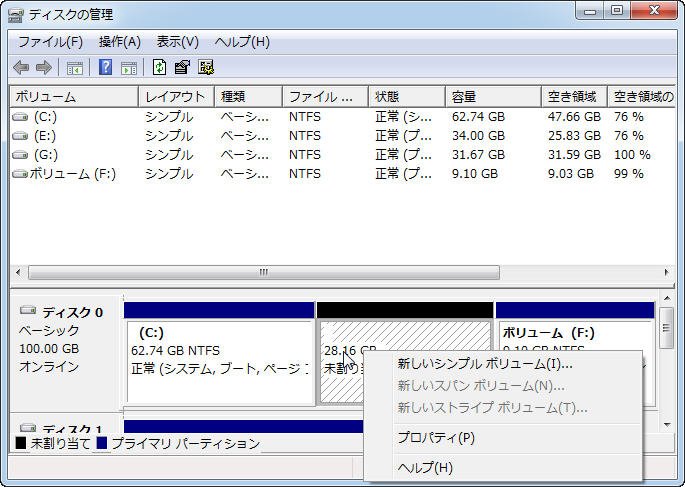This screenshot has width=685, height=487.
Task: Select the (C:) volume row
Action: click(x=342, y=117)
